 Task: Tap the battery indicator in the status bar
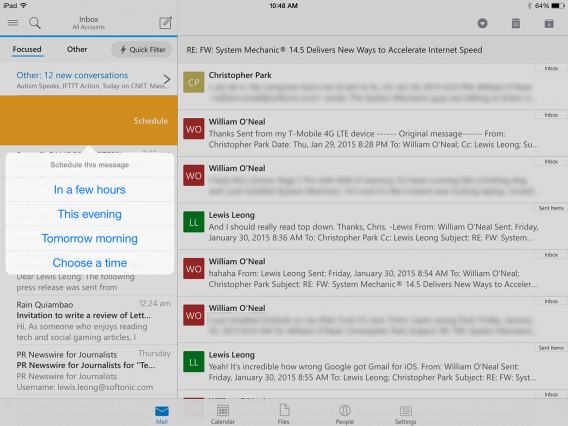click(x=558, y=5)
